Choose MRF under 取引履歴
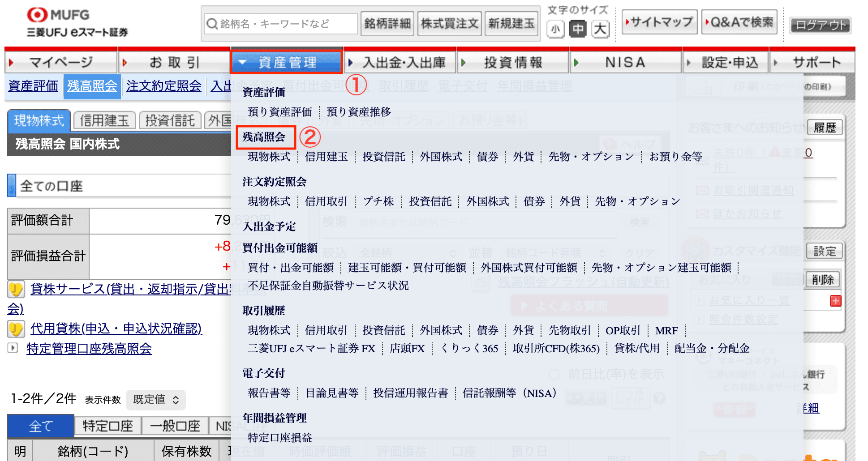Viewport: 868px width, 461px height. coord(666,331)
